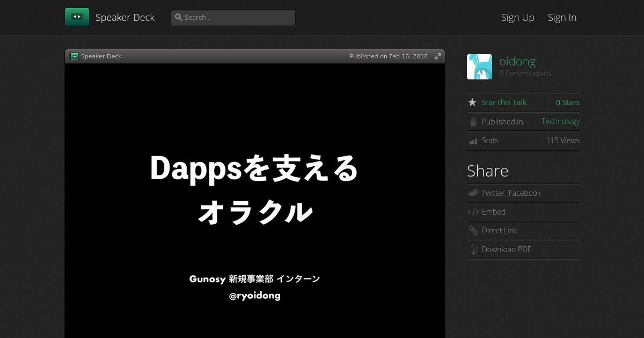Open the Direct Link option
The width and height of the screenshot is (644, 338).
click(500, 231)
